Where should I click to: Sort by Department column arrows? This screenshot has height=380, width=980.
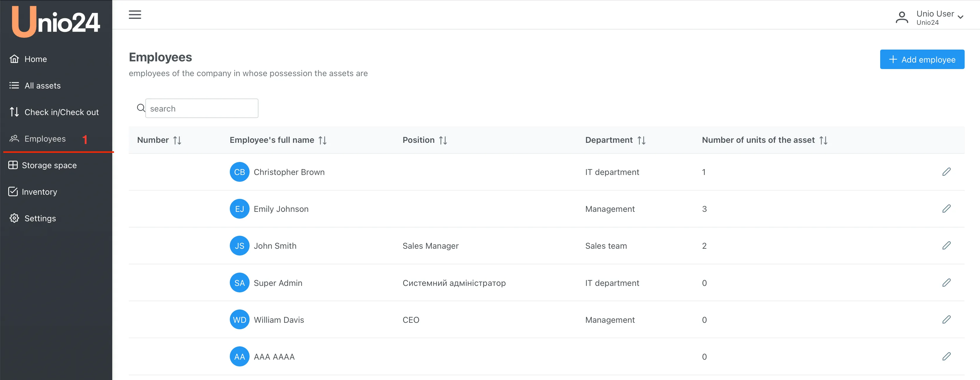(x=642, y=140)
